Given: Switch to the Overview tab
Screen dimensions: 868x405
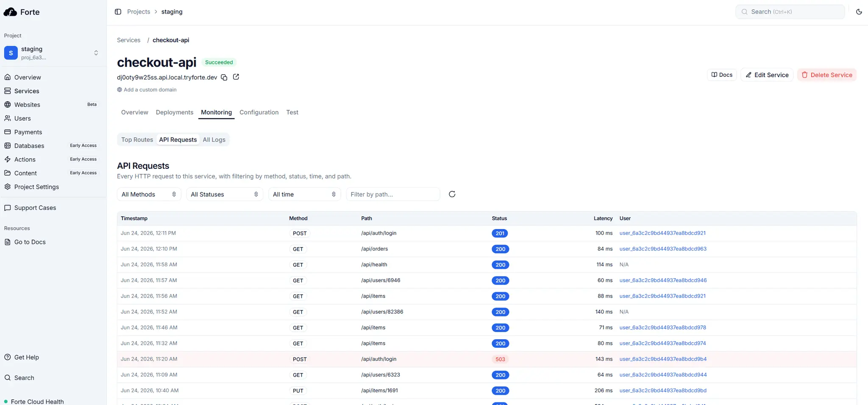Looking at the screenshot, I should tap(135, 112).
